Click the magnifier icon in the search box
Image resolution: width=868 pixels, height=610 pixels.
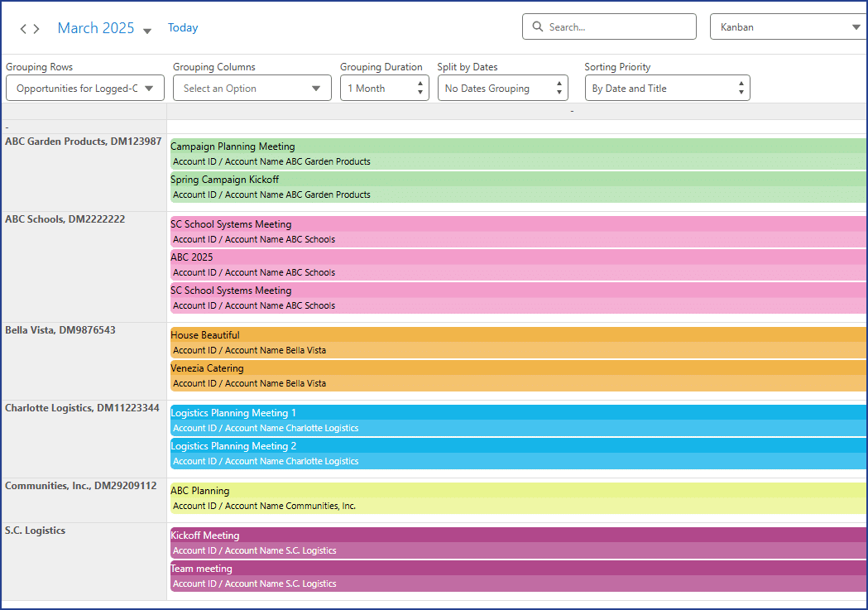point(538,27)
